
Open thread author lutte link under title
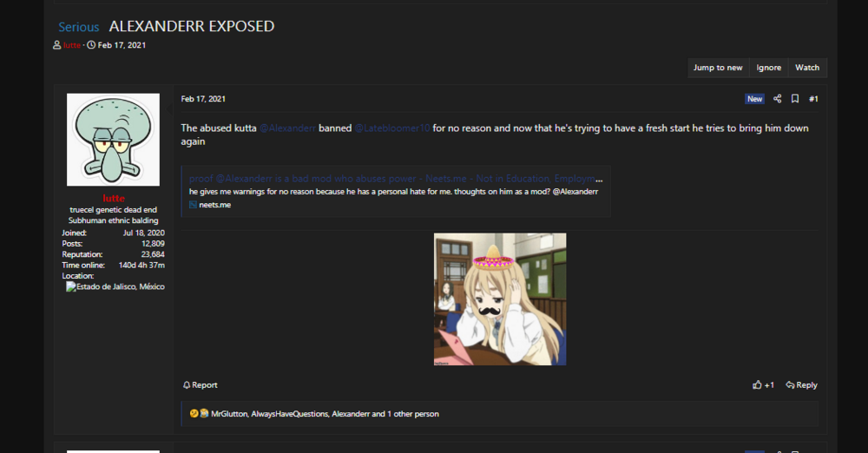72,45
